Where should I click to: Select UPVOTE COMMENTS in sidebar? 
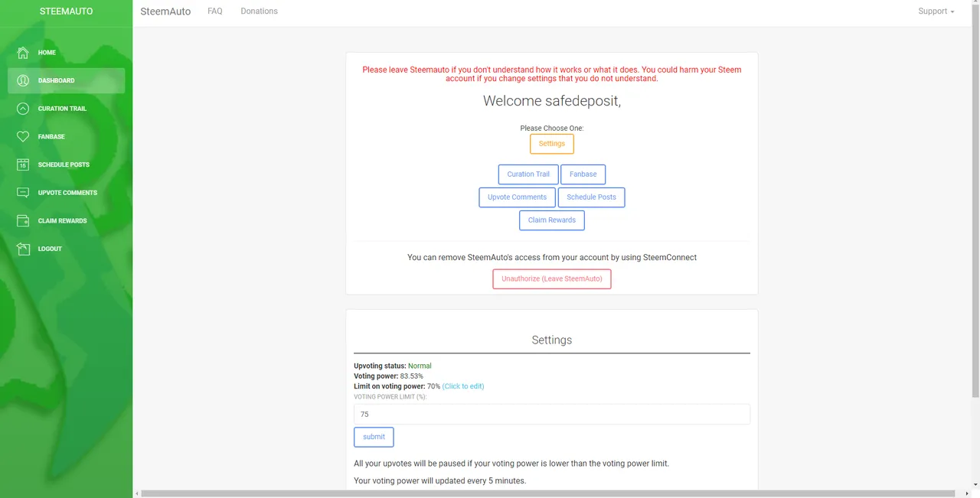(67, 193)
